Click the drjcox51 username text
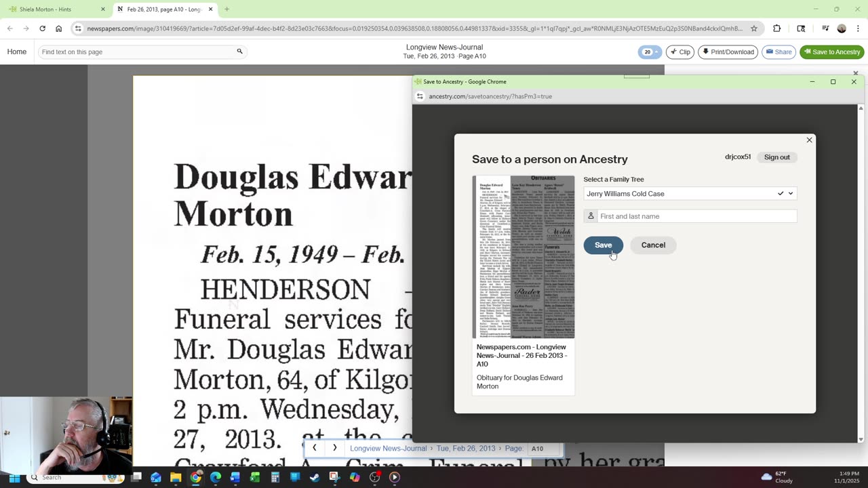868x488 pixels. click(x=737, y=157)
